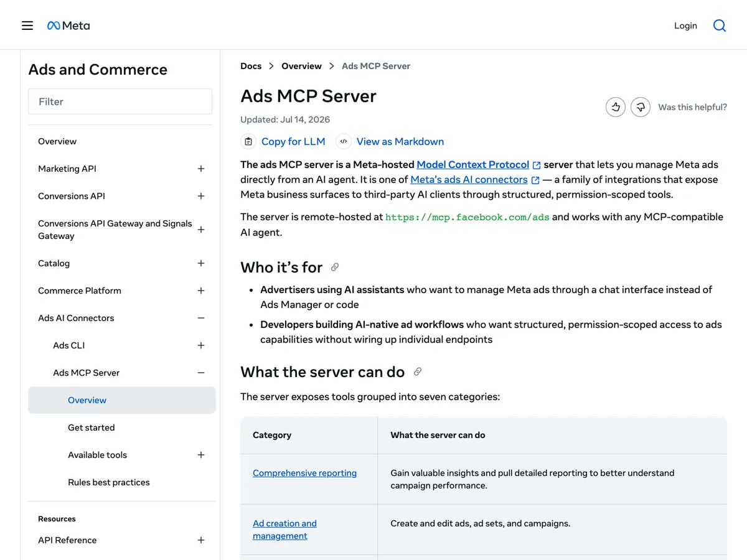This screenshot has height=560, width=747.
Task: Expand the Ads CLI section
Action: point(201,345)
